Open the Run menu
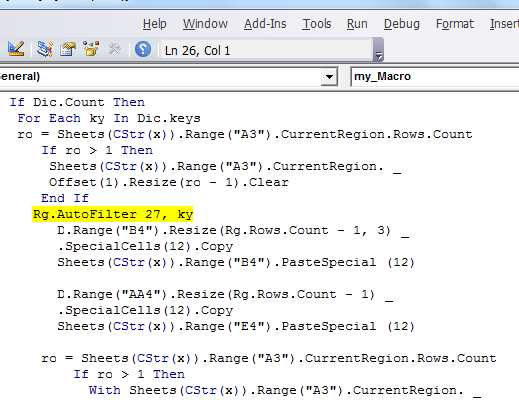 pos(357,24)
